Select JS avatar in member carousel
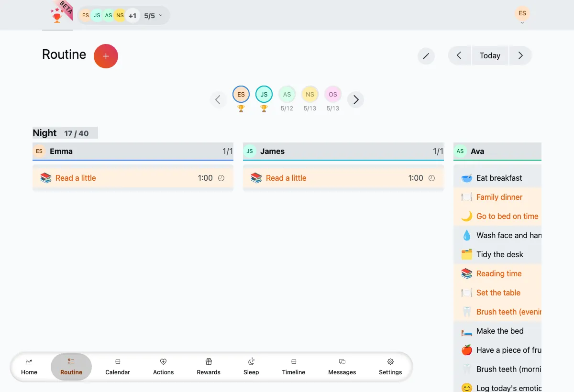 [x=264, y=94]
